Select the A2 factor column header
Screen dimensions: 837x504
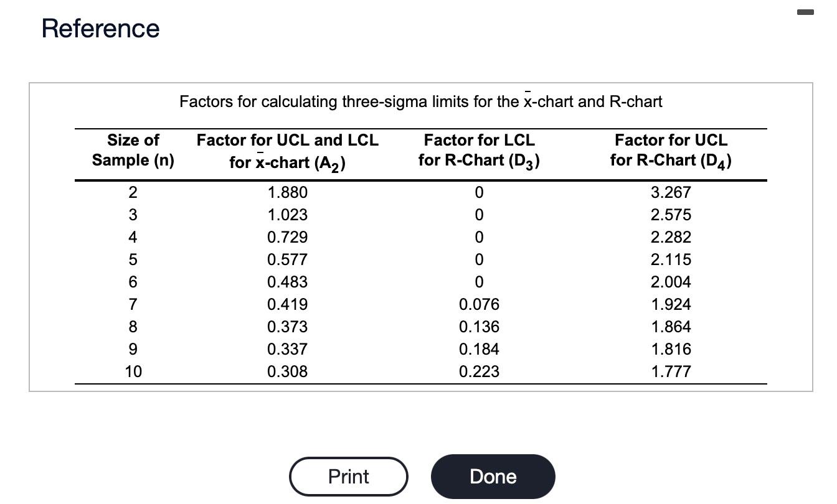point(288,151)
